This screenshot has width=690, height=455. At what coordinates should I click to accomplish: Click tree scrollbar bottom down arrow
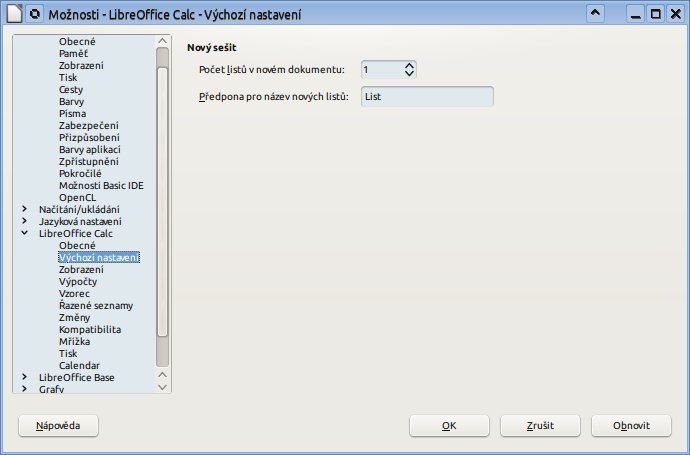pyautogui.click(x=162, y=387)
